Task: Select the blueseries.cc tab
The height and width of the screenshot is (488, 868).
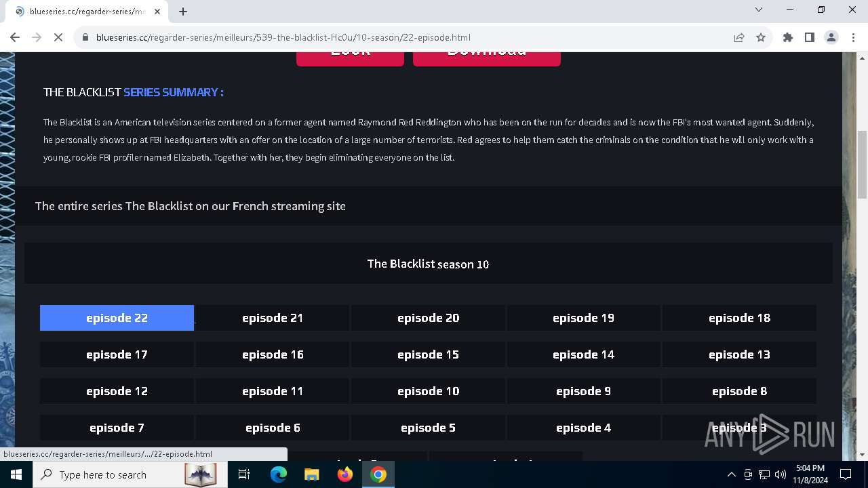Action: 88,12
